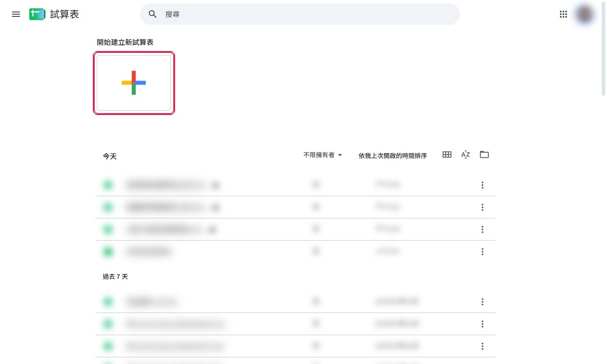Click the search magnifier icon

coord(153,14)
